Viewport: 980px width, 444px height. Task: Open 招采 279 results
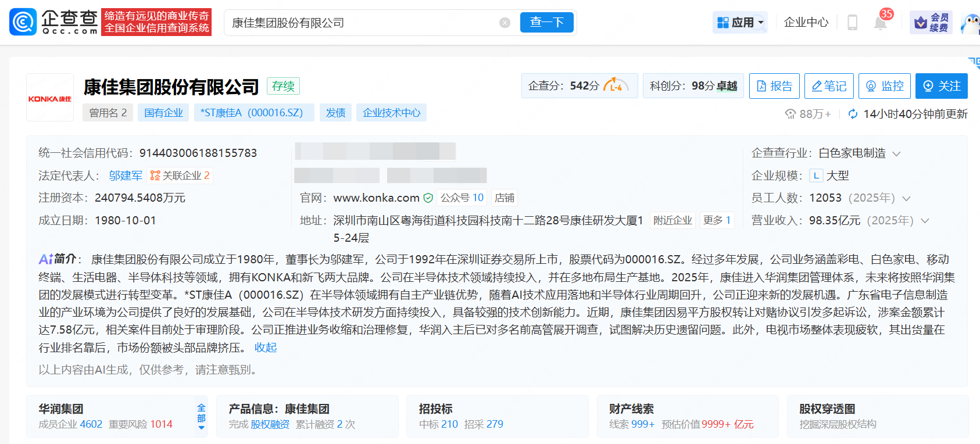484,424
